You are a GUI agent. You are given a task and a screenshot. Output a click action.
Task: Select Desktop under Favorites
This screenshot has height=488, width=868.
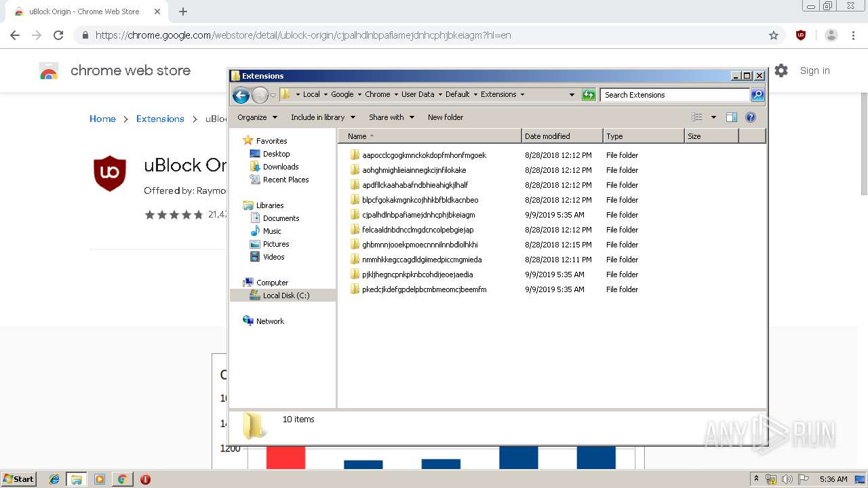277,154
